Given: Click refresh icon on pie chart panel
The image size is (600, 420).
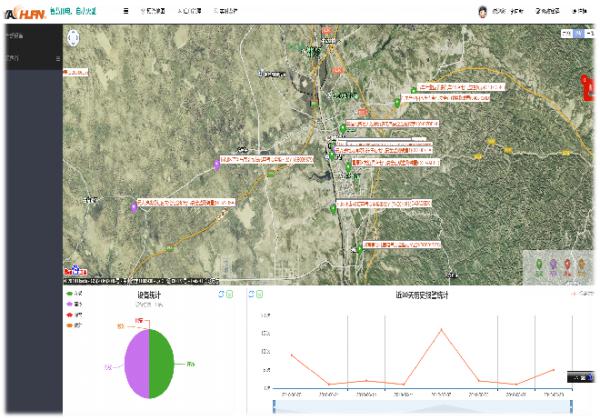Looking at the screenshot, I should click(221, 294).
